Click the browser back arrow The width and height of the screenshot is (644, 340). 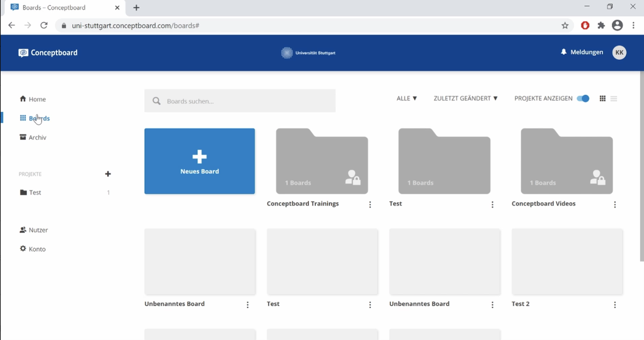[12, 25]
